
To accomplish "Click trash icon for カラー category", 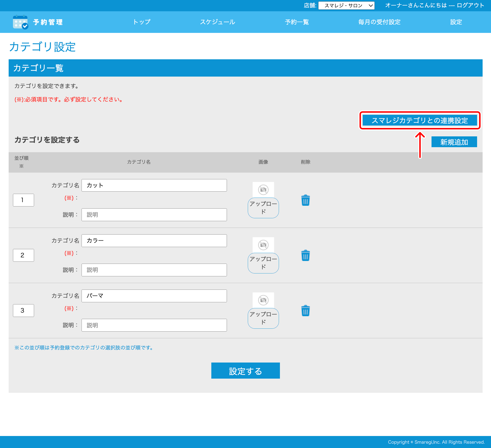I will [x=305, y=255].
